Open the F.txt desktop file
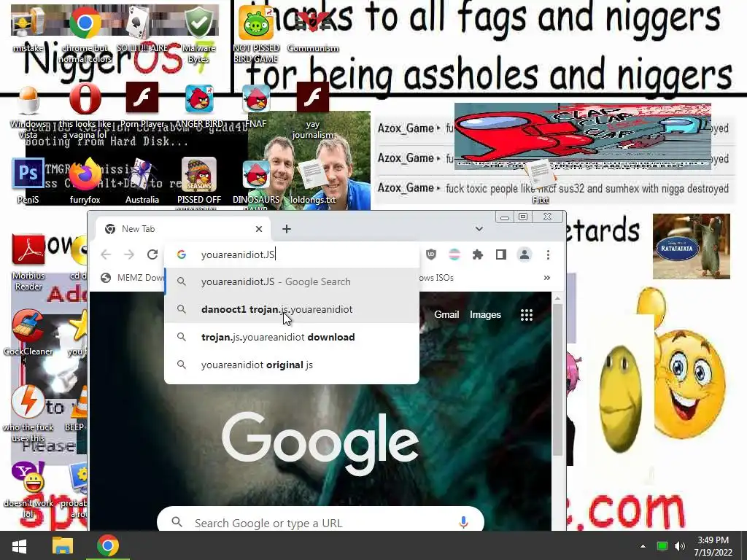Screen dimensions: 747x560 click(x=541, y=181)
